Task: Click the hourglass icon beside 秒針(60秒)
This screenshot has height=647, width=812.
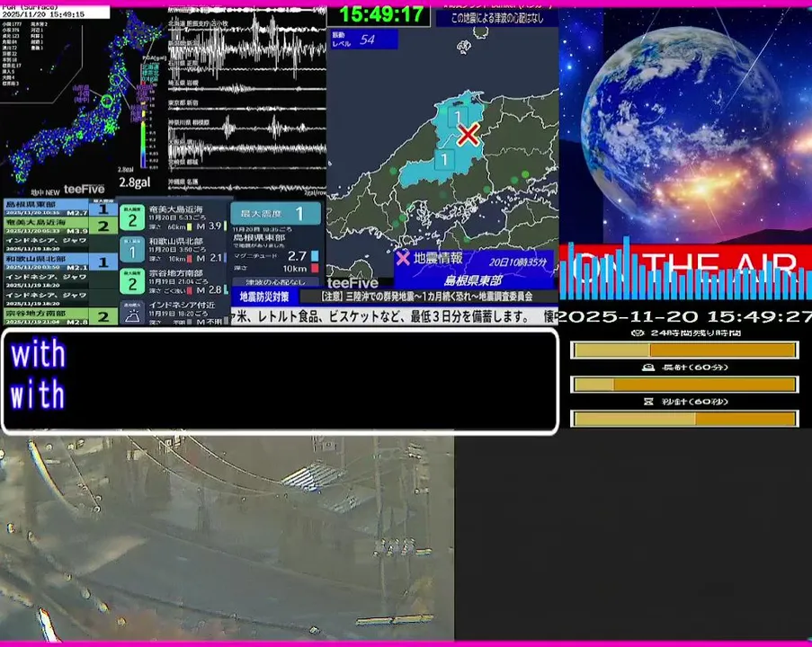Action: [x=647, y=401]
